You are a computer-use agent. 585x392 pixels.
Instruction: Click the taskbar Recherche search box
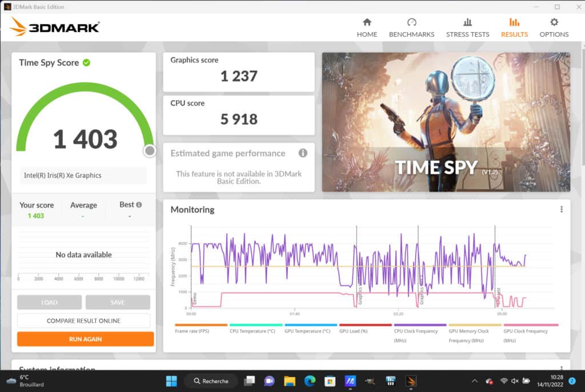click(211, 381)
